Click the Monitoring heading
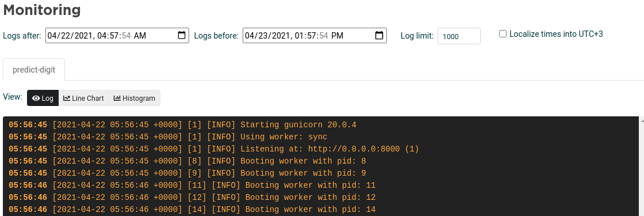This screenshot has width=644, height=216. [x=42, y=10]
